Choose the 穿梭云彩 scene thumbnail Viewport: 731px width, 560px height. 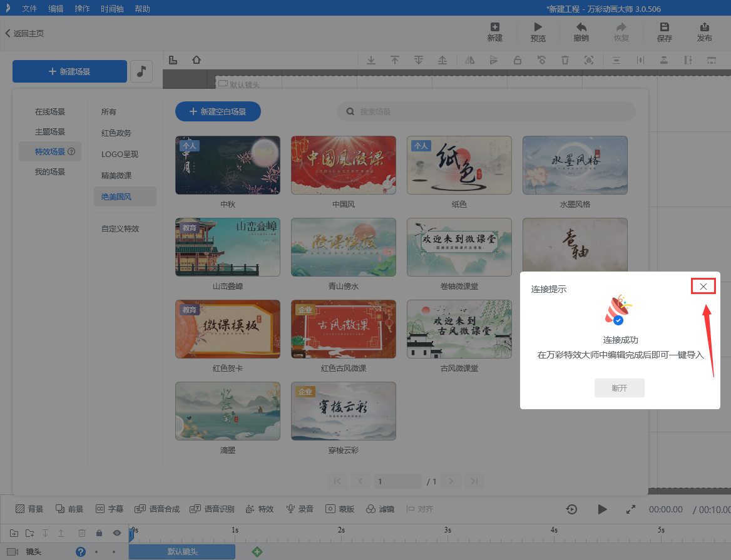click(x=344, y=411)
